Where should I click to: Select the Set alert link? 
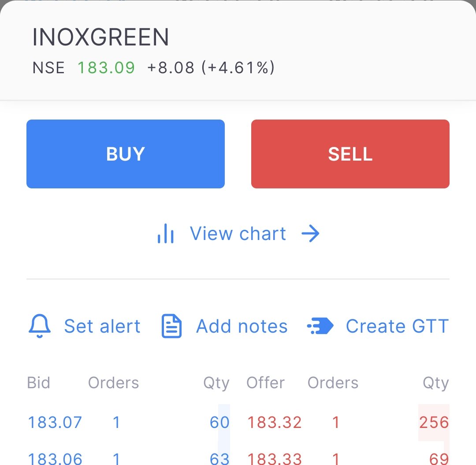102,326
